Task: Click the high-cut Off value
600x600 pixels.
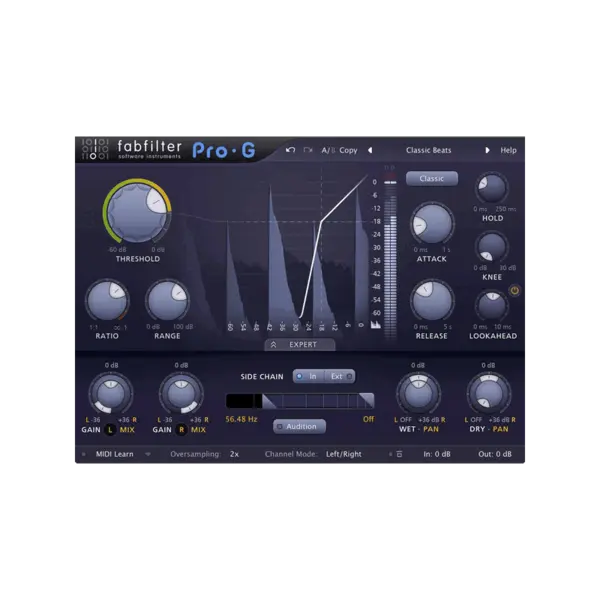Action: [x=368, y=419]
